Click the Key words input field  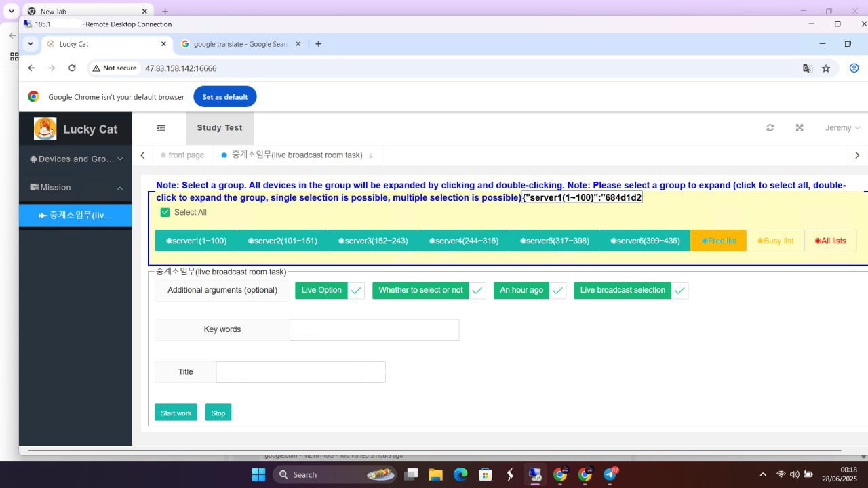coord(374,330)
